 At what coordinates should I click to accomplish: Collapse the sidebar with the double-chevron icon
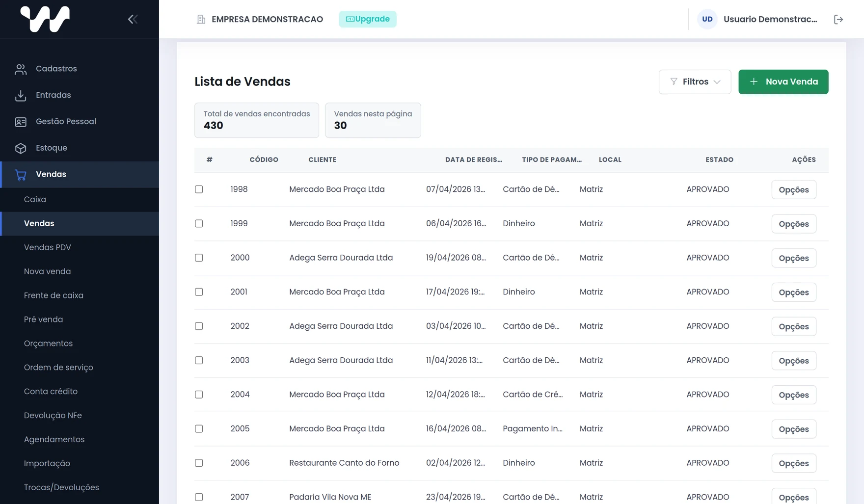click(133, 19)
